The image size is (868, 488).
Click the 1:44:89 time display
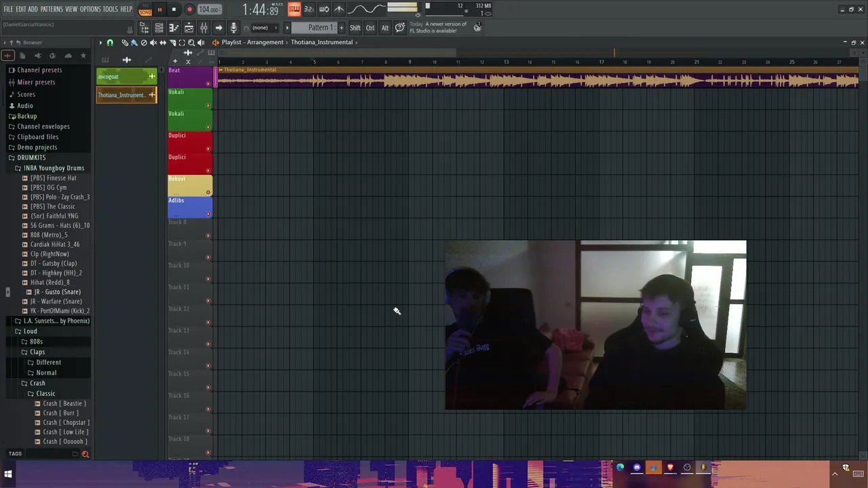pos(261,9)
